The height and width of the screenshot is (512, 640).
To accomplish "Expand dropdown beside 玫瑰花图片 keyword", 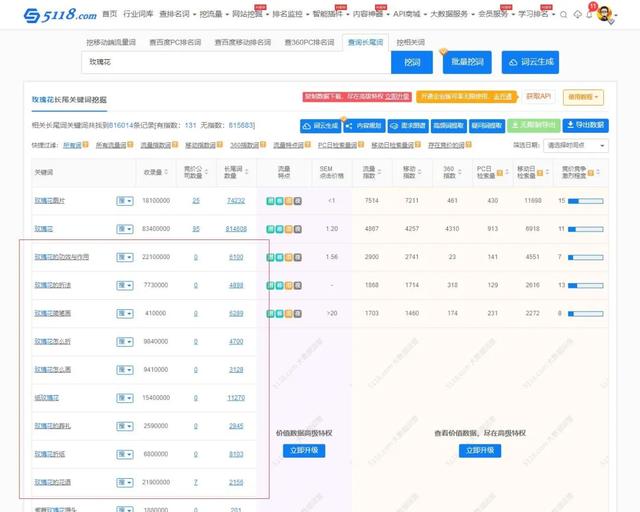I will [x=125, y=201].
